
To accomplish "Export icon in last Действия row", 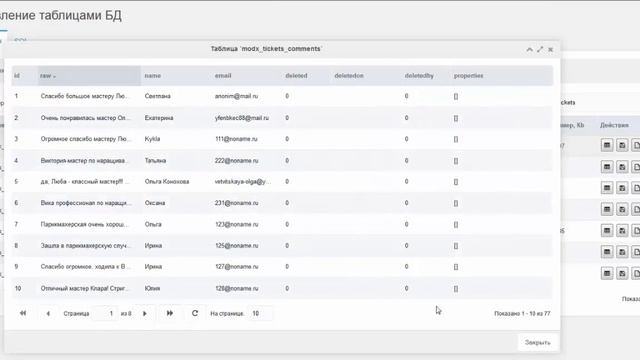I will 622,273.
